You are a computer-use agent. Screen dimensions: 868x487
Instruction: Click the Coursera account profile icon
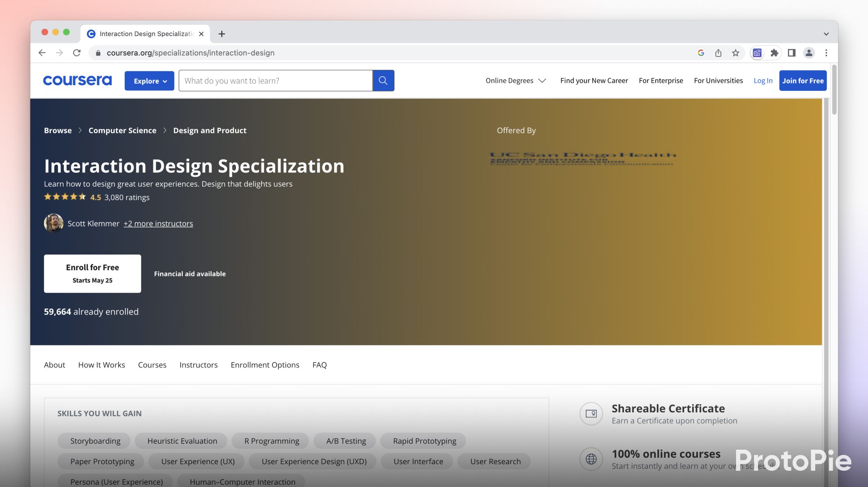[809, 52]
